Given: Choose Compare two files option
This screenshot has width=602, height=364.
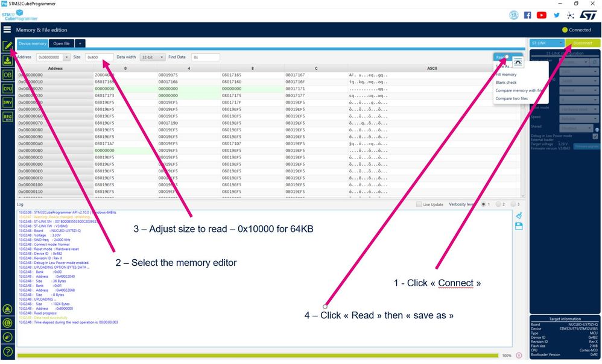Looking at the screenshot, I should [512, 99].
